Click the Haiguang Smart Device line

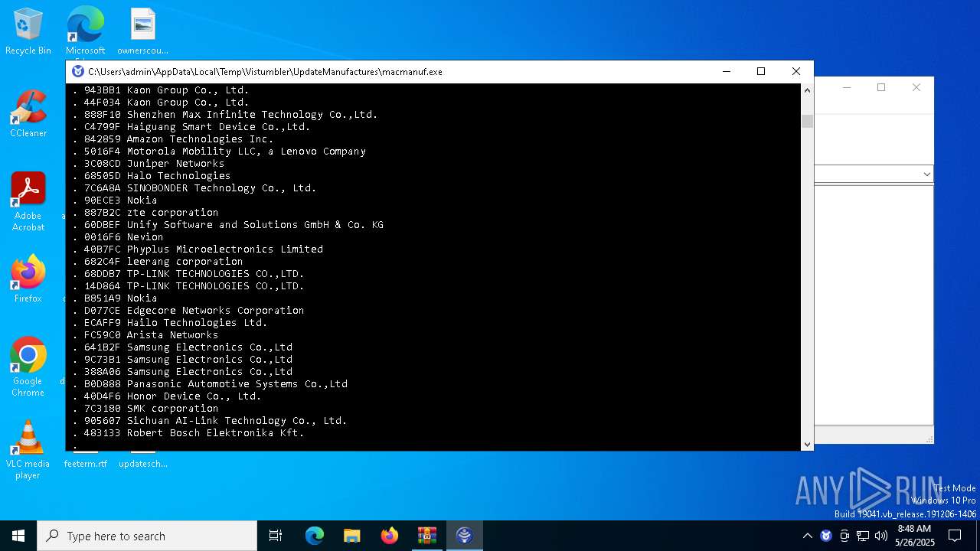point(191,127)
